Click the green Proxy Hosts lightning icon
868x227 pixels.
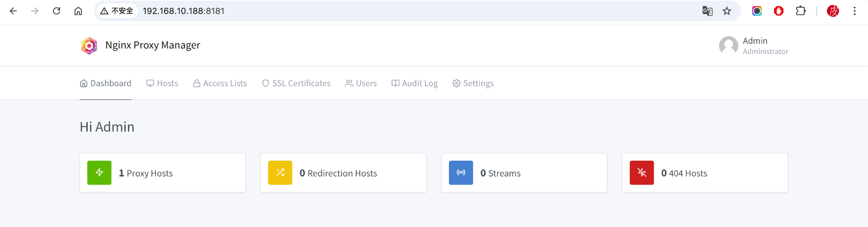99,173
